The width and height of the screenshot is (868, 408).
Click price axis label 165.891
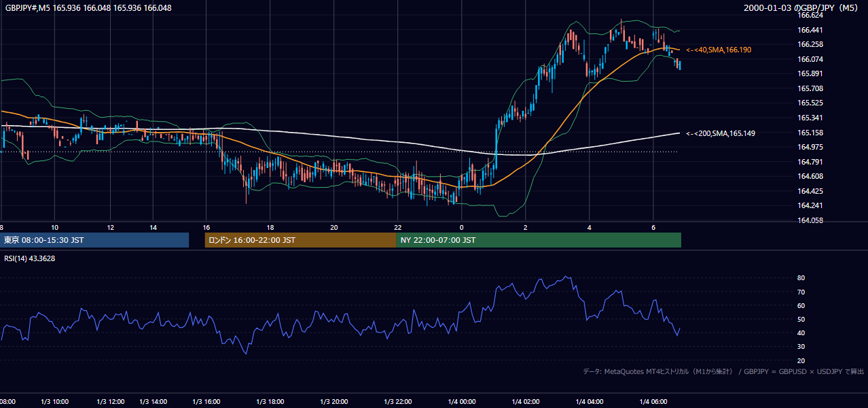click(810, 73)
